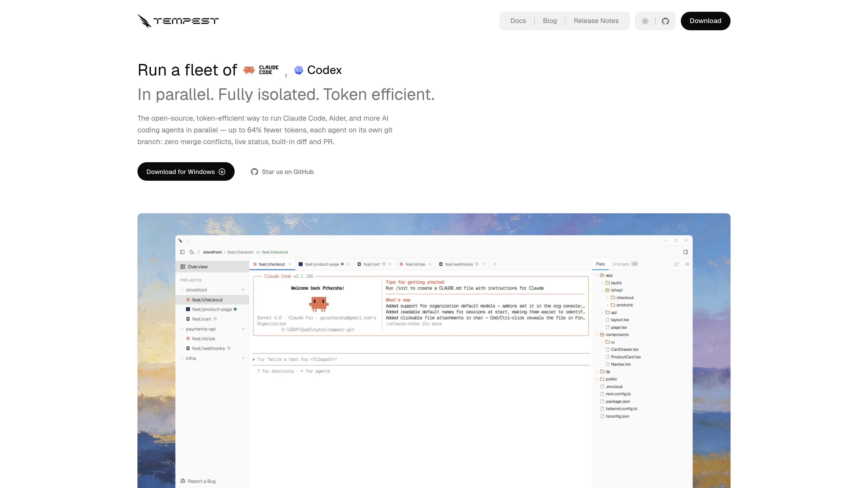Collapse the storefront project chevron

(x=182, y=290)
